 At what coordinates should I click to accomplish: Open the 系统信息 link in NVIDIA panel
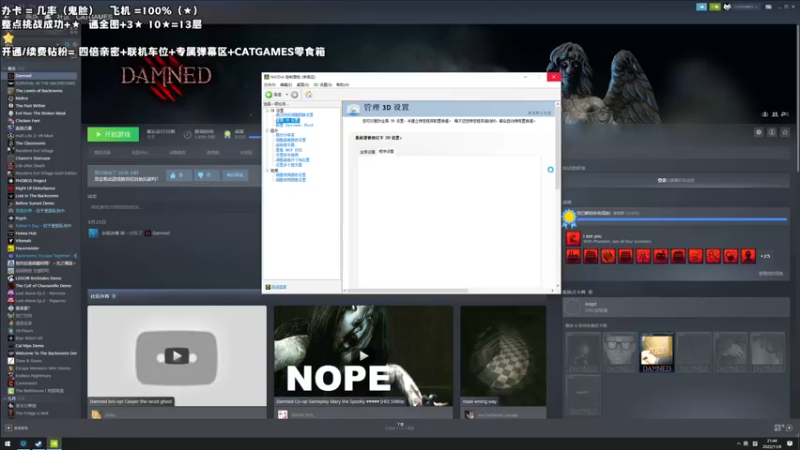click(x=279, y=287)
